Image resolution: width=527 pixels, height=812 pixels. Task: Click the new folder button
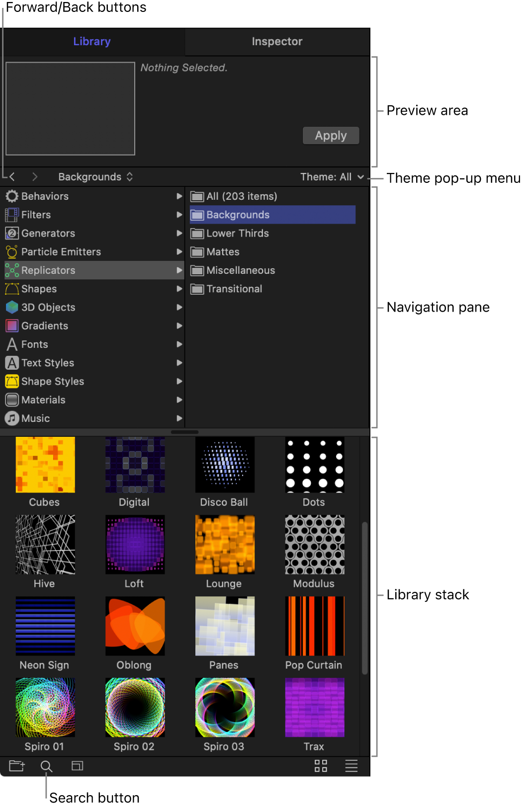click(x=17, y=766)
